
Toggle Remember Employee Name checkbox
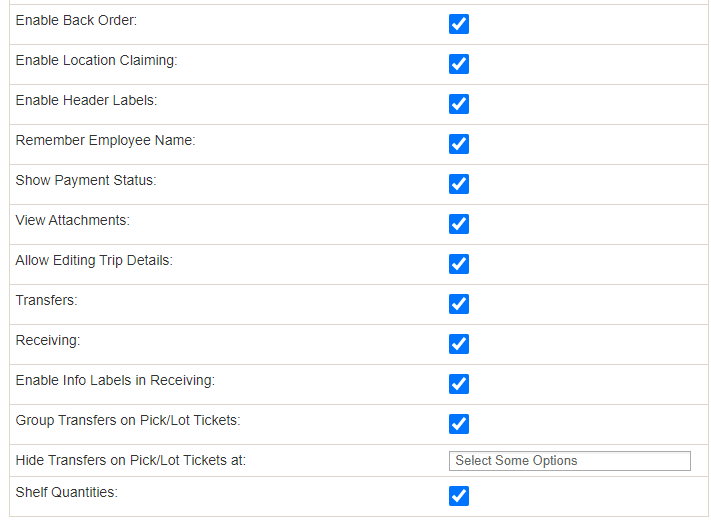[x=458, y=144]
